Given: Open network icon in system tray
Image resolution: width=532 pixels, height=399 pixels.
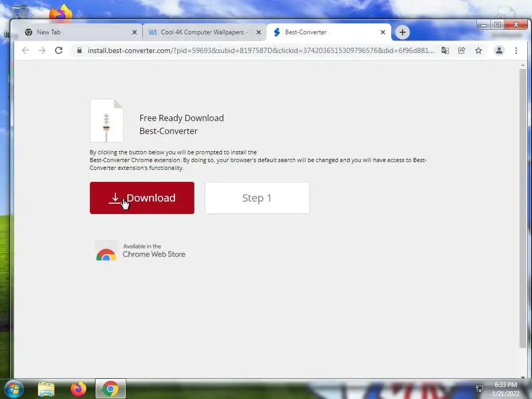Looking at the screenshot, I should click(480, 389).
